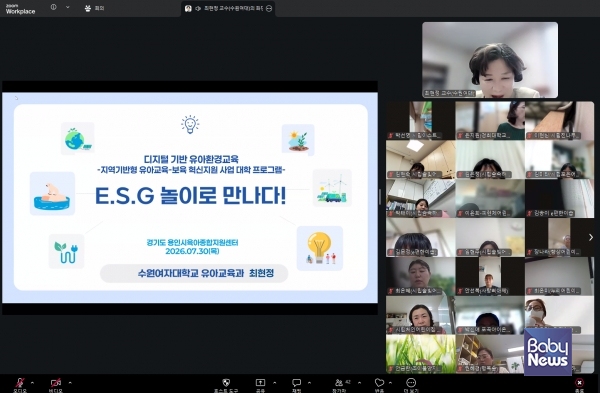Click the polar bear image on slide

point(52,194)
